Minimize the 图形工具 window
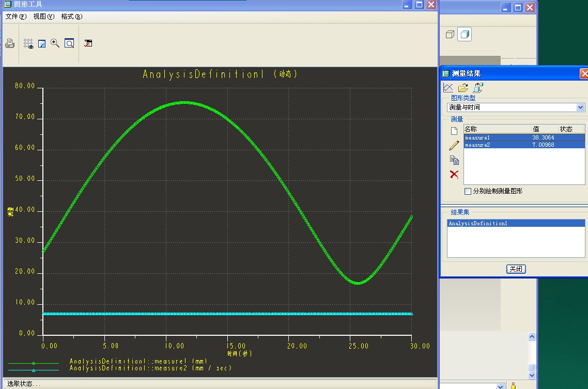This screenshot has height=389, width=588. point(407,5)
